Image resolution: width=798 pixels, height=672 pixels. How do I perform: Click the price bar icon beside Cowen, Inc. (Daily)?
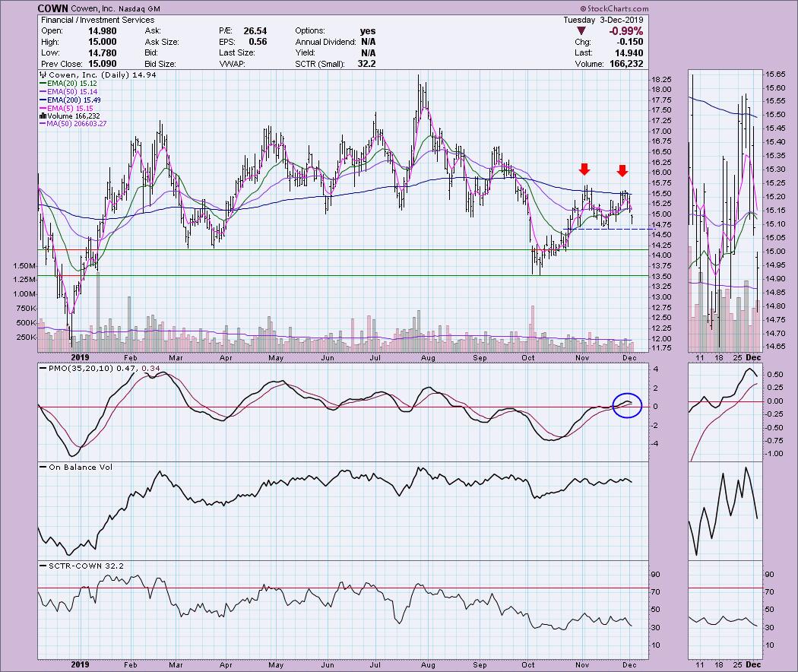coord(43,74)
